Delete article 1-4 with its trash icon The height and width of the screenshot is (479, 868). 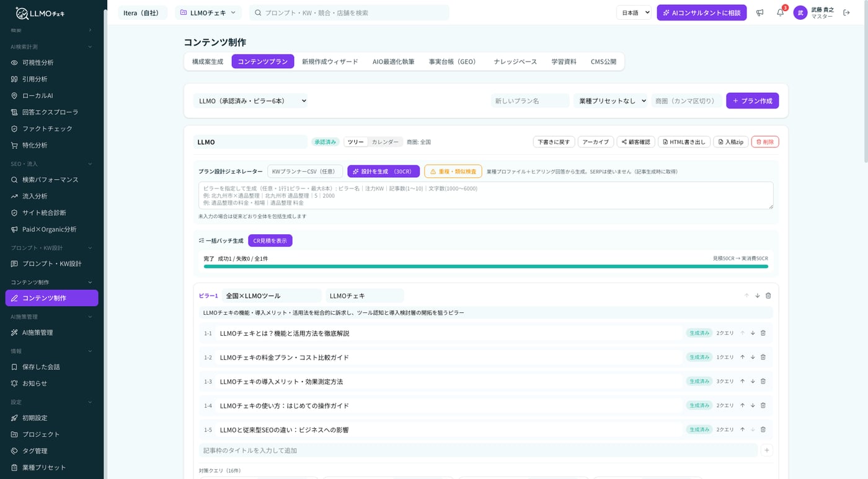(763, 405)
